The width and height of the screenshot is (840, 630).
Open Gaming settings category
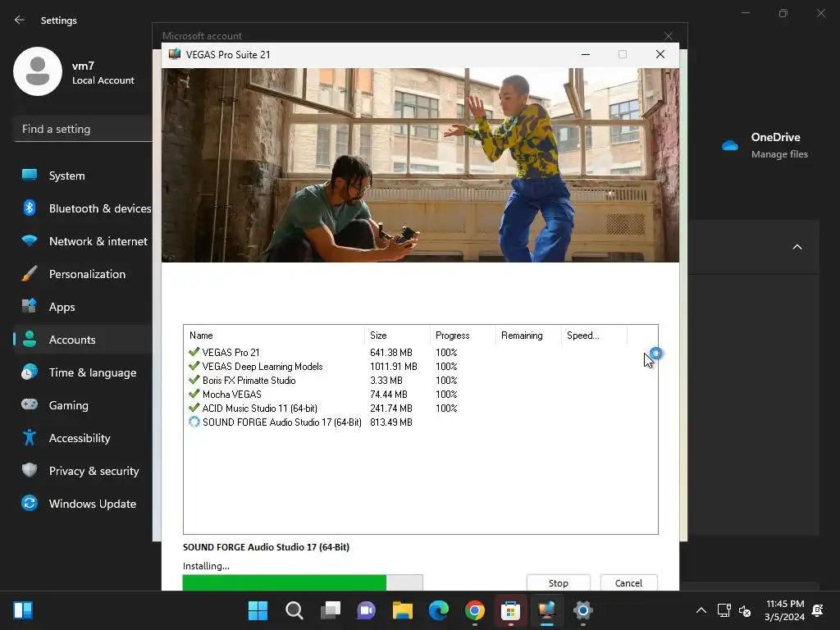coord(83,405)
